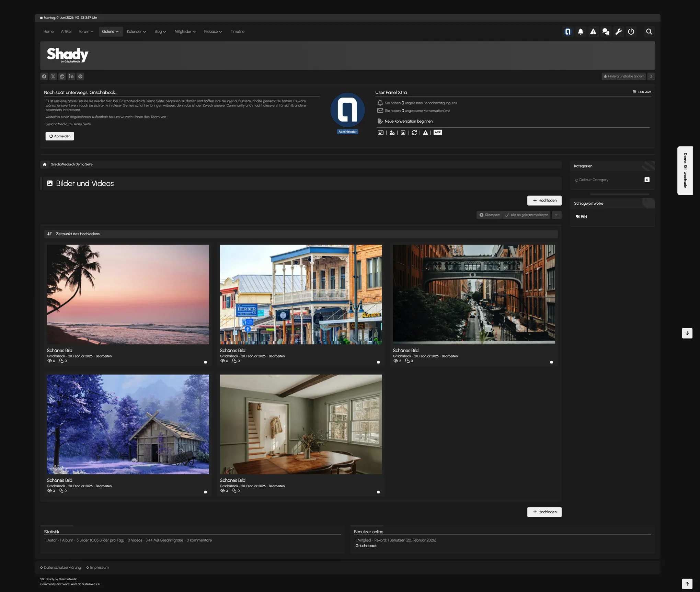Image resolution: width=700 pixels, height=592 pixels.
Task: Share via the X (Twitter) icon
Action: [x=53, y=77]
